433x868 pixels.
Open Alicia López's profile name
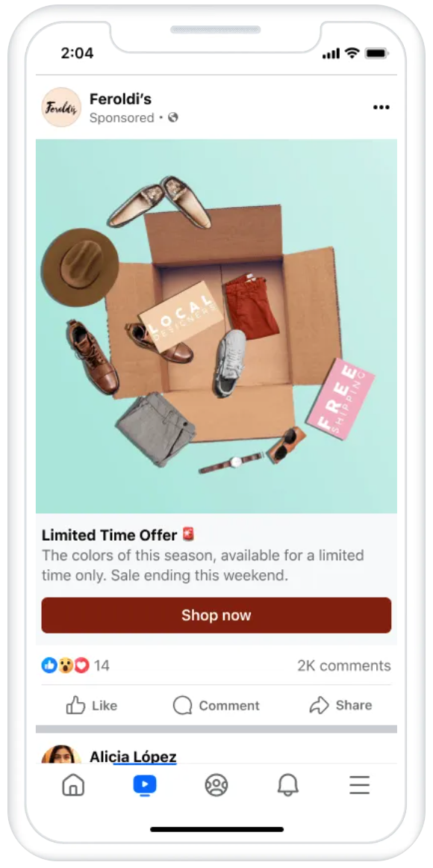[x=134, y=756]
